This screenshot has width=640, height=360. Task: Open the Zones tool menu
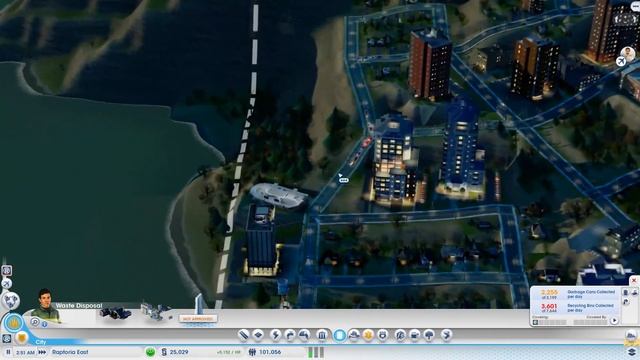[x=258, y=336]
